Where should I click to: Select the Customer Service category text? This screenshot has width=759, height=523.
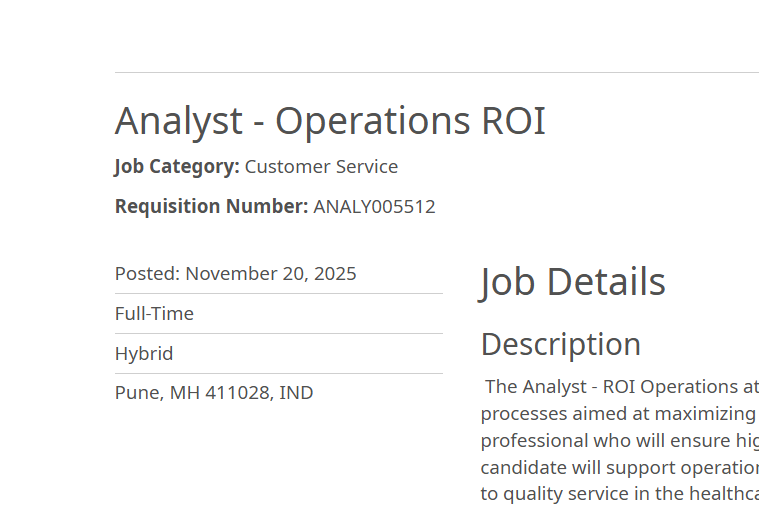[x=321, y=167]
